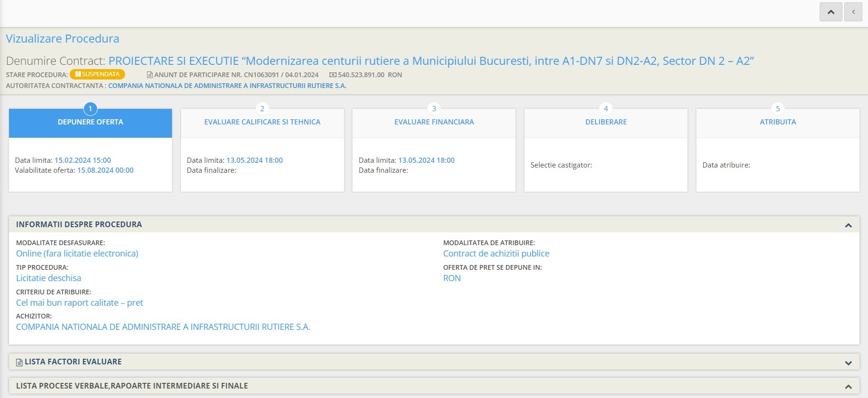Click Valabilitate oferta date 15.08.2024 00:00
Screen dimensions: 868x398
coord(105,170)
